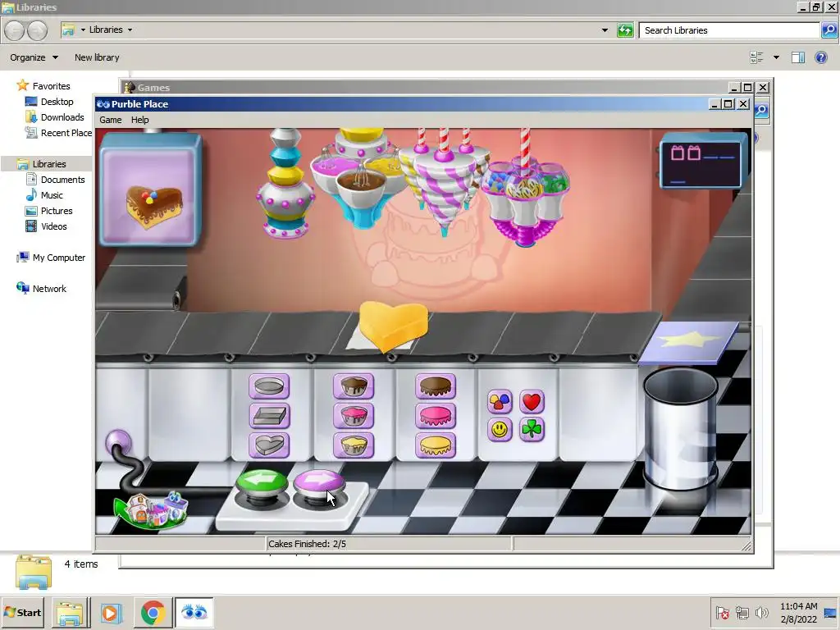Screen dimensions: 840x630
Task: Open Network in the navigation pane
Action: (41, 289)
